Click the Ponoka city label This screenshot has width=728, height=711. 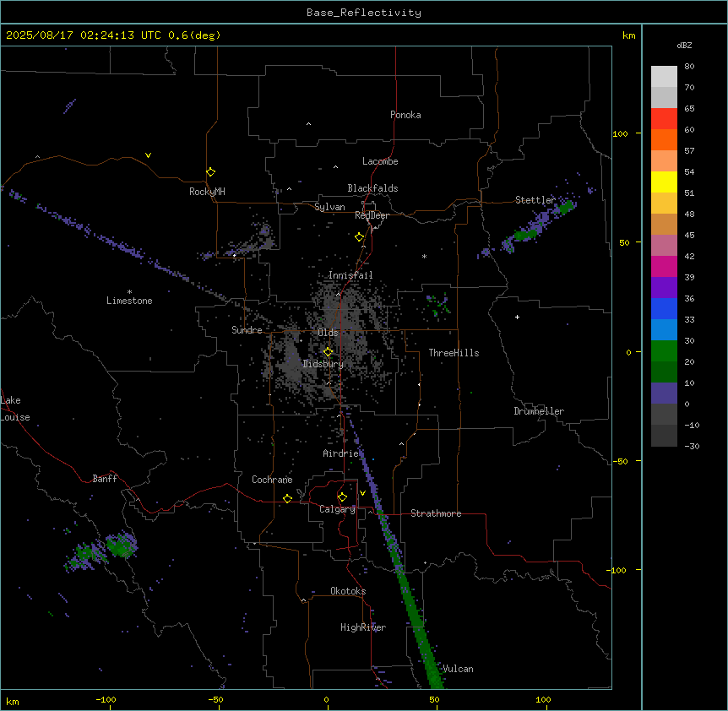click(x=405, y=115)
